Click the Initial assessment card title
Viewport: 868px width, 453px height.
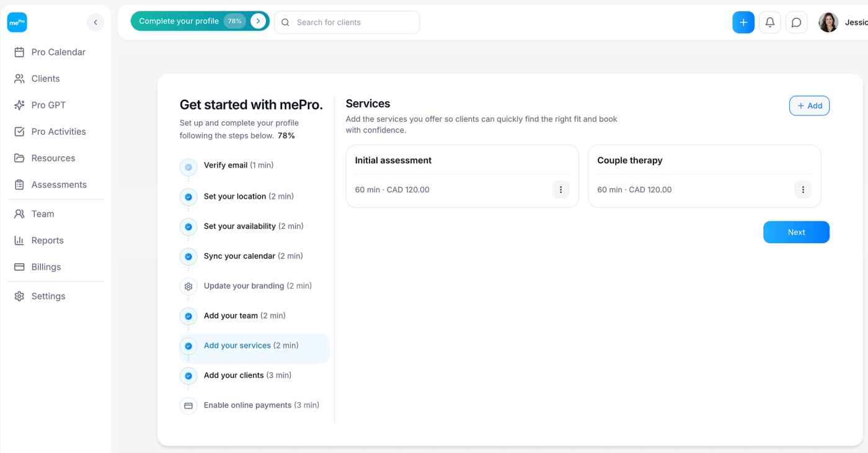(x=393, y=160)
